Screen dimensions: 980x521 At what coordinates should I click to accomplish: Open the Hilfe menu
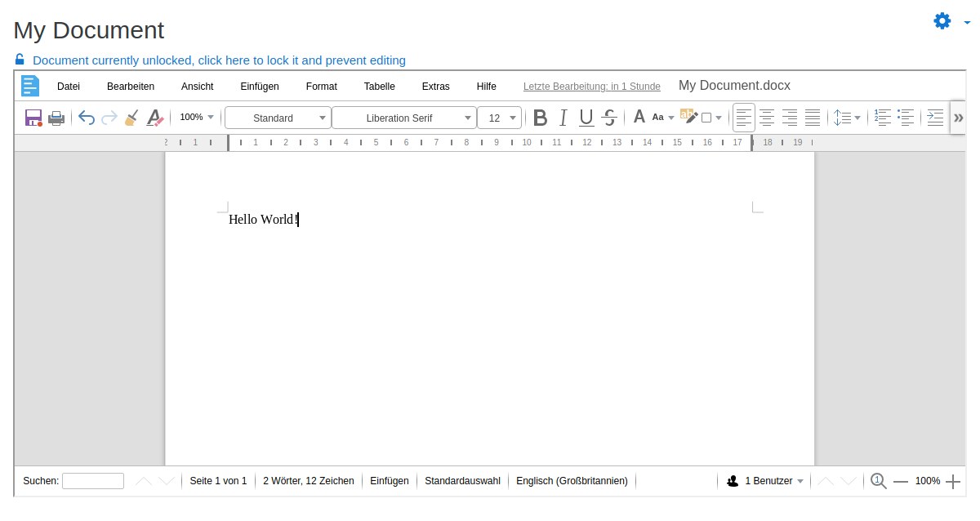[x=487, y=86]
